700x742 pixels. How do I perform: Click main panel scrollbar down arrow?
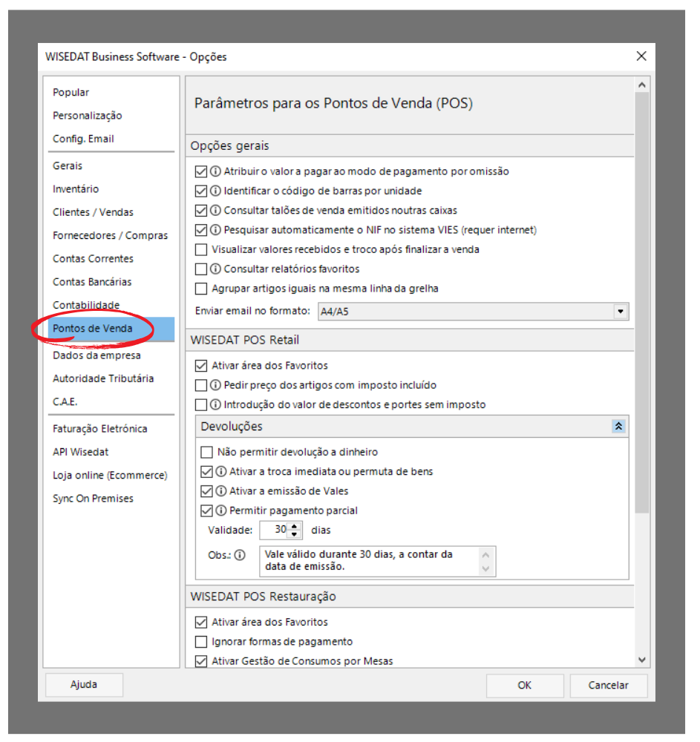(642, 660)
